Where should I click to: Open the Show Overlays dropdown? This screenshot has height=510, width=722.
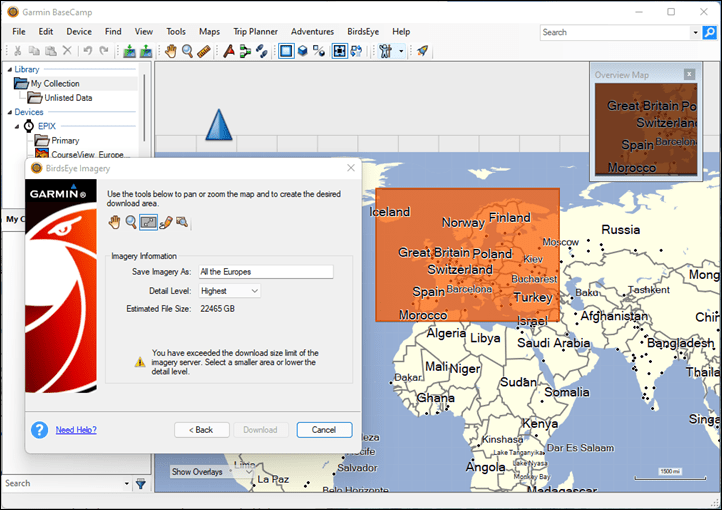[211, 472]
